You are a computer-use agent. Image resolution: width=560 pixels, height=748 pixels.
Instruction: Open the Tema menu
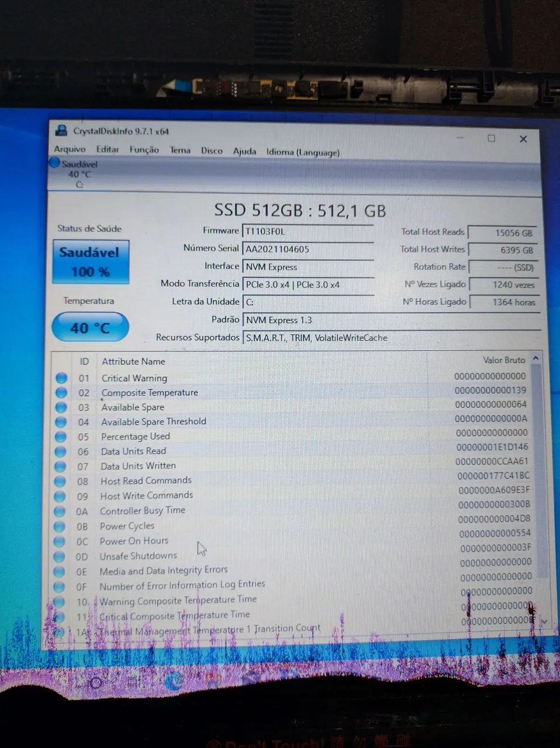coord(180,150)
